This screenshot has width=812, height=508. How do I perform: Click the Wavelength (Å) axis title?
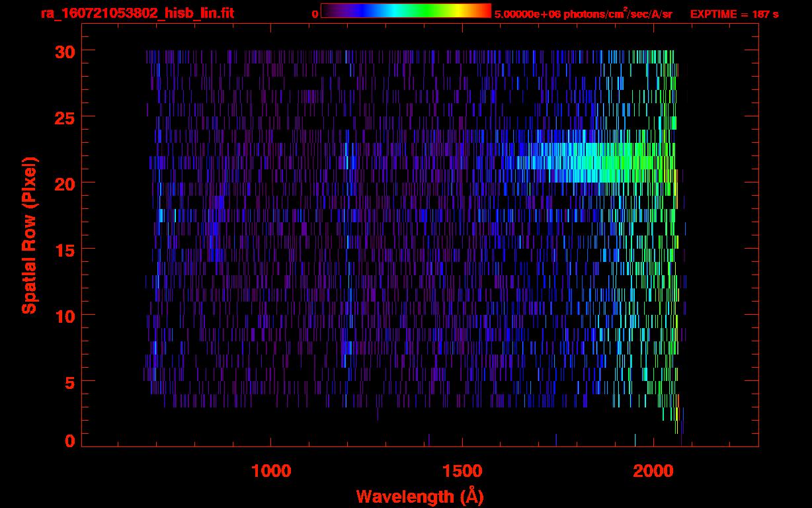click(420, 496)
